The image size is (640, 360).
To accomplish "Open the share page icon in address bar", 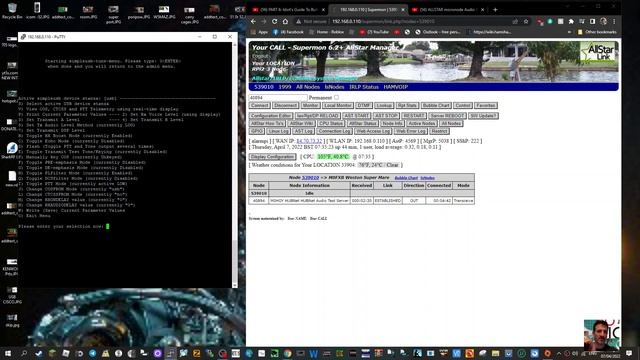I will [x=515, y=21].
